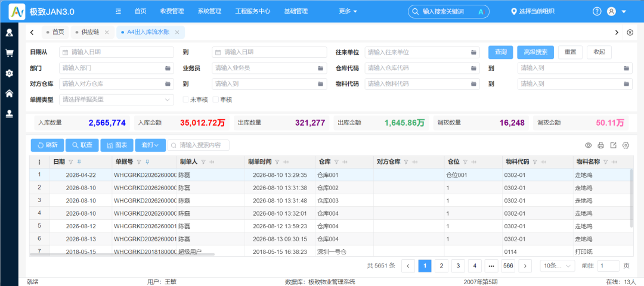Click the tab scroll left arrow

32,32
